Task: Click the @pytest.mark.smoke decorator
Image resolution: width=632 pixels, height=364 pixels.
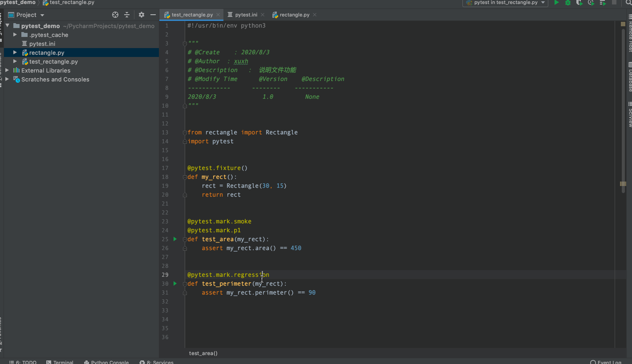Action: 219,221
